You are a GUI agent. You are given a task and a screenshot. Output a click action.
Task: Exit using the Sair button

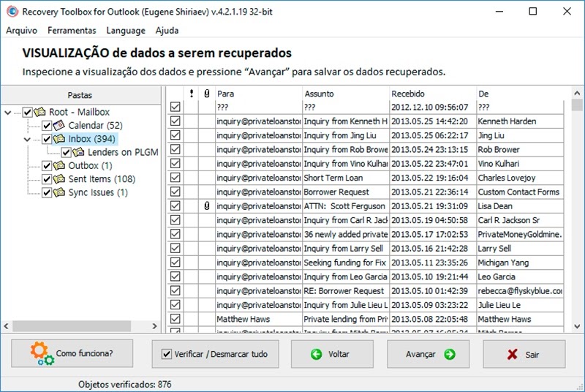(x=524, y=354)
